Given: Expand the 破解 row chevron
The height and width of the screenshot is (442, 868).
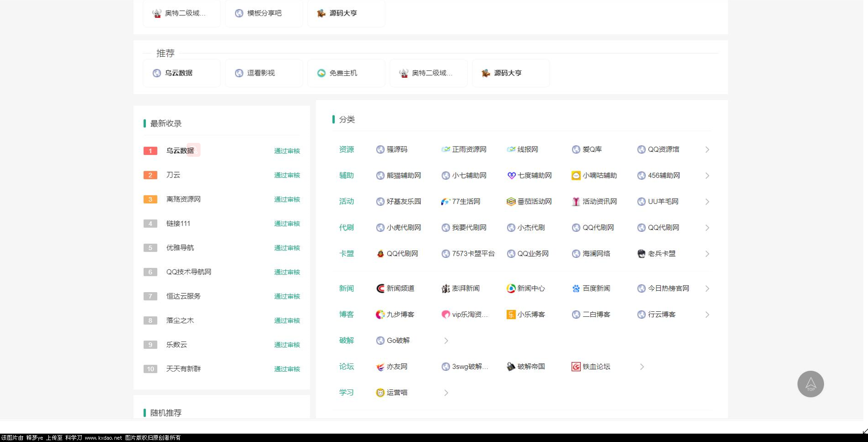Looking at the screenshot, I should [445, 340].
